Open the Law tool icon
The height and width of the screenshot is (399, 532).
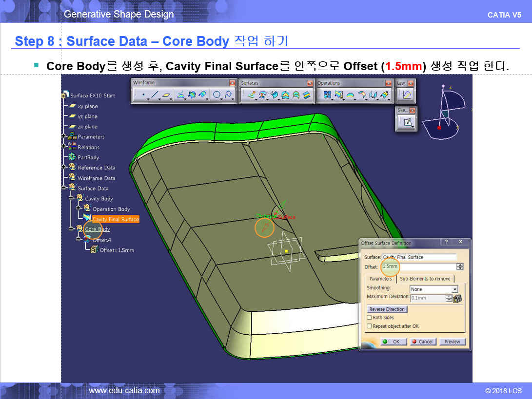tap(407, 95)
